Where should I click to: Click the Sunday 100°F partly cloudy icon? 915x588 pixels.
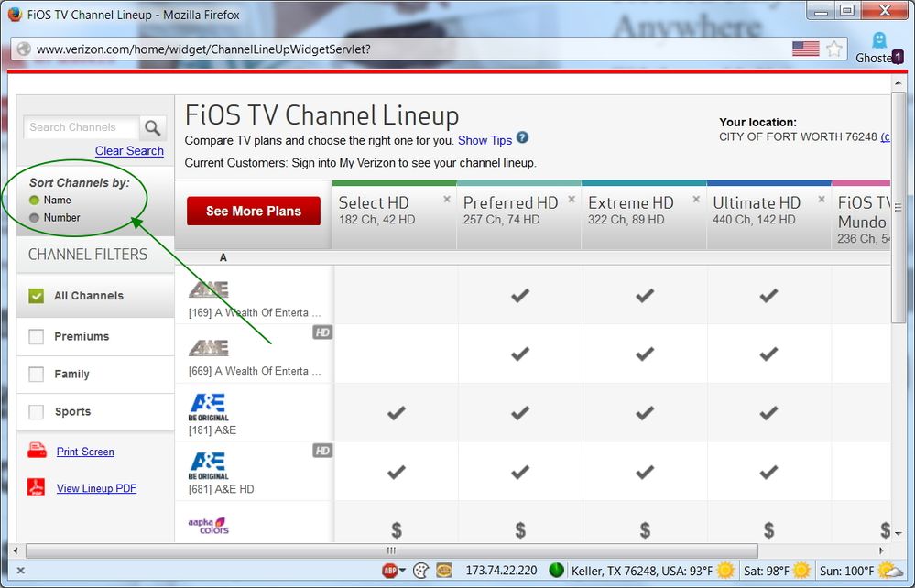(x=890, y=570)
